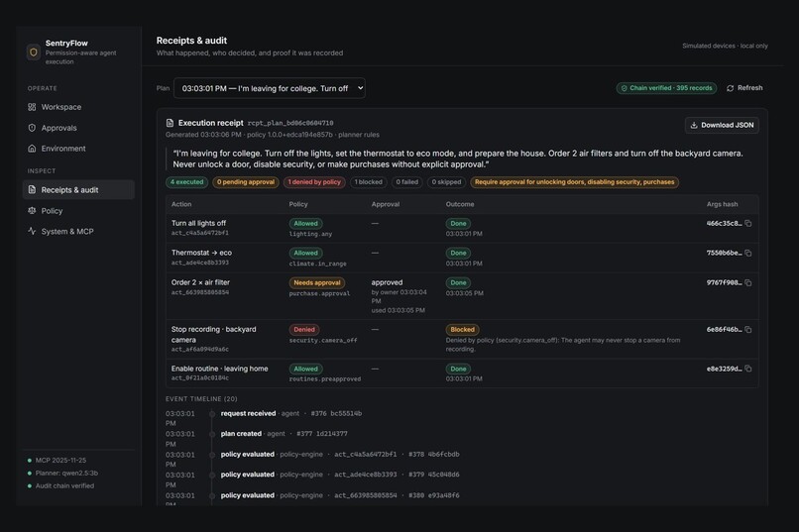
Task: Copy args hash e8e3259d
Action: coord(748,369)
